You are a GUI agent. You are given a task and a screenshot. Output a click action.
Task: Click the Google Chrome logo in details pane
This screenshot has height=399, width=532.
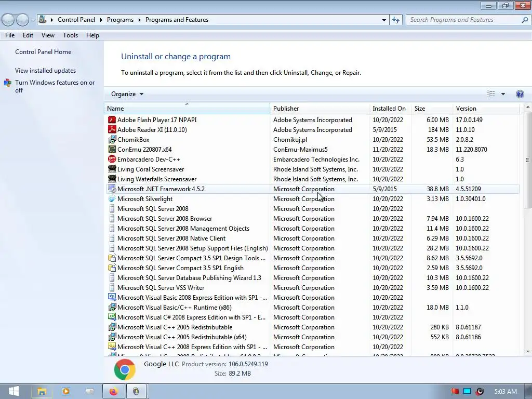(x=125, y=369)
